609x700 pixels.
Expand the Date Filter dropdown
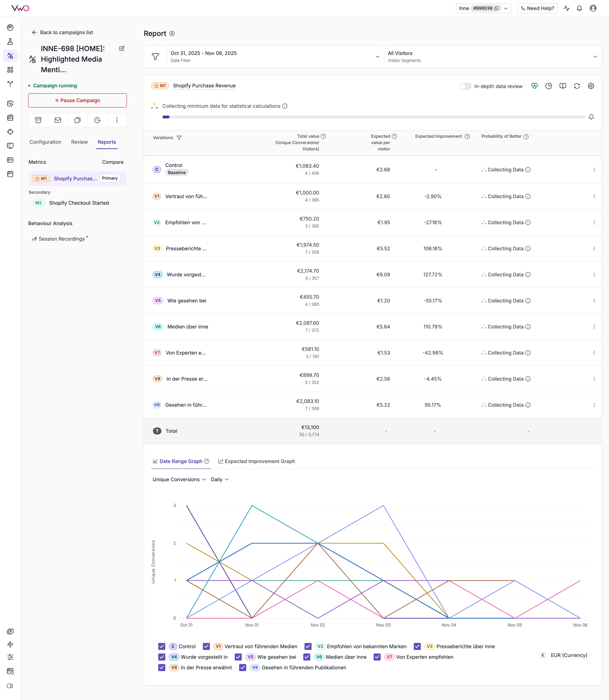click(x=275, y=57)
